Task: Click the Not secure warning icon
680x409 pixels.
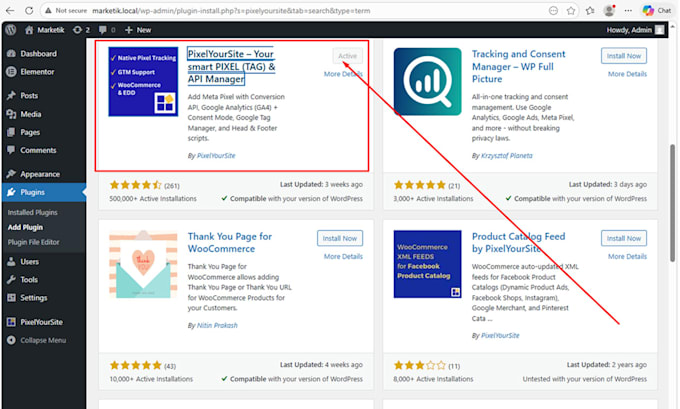Action: (x=49, y=10)
